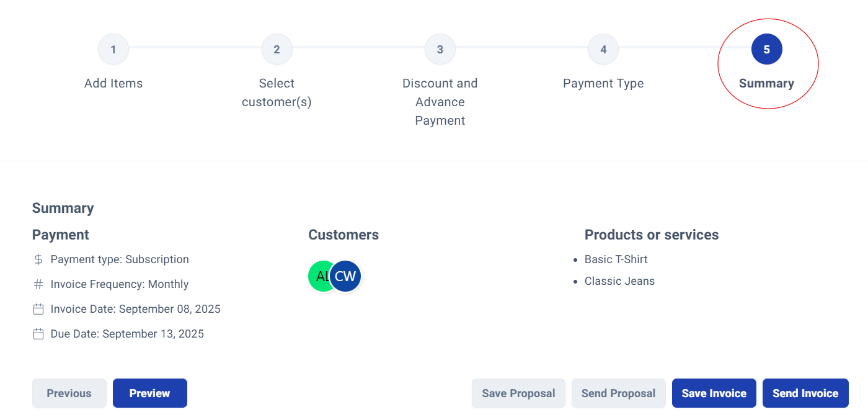Screen dimensions: 868x417
Task: Save the invoice
Action: 714,393
